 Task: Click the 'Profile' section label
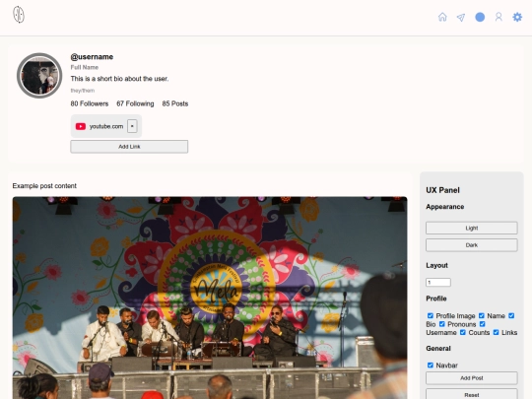(x=436, y=299)
